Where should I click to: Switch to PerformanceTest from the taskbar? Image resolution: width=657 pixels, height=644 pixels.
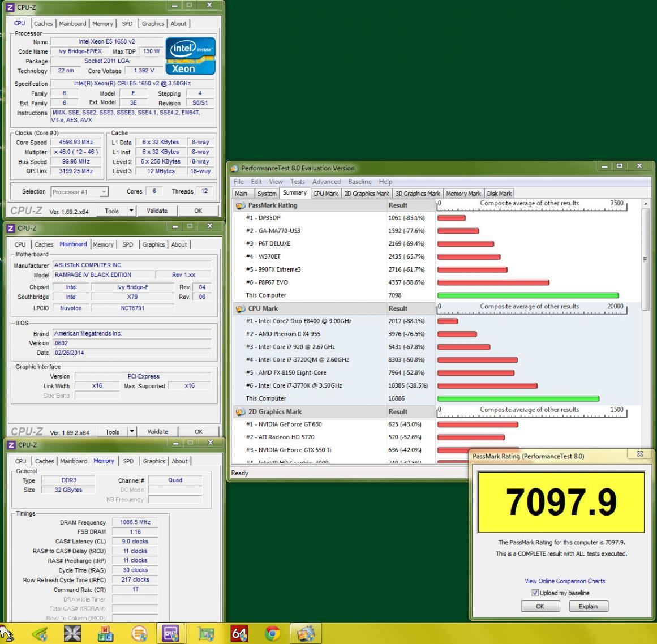[x=306, y=633]
